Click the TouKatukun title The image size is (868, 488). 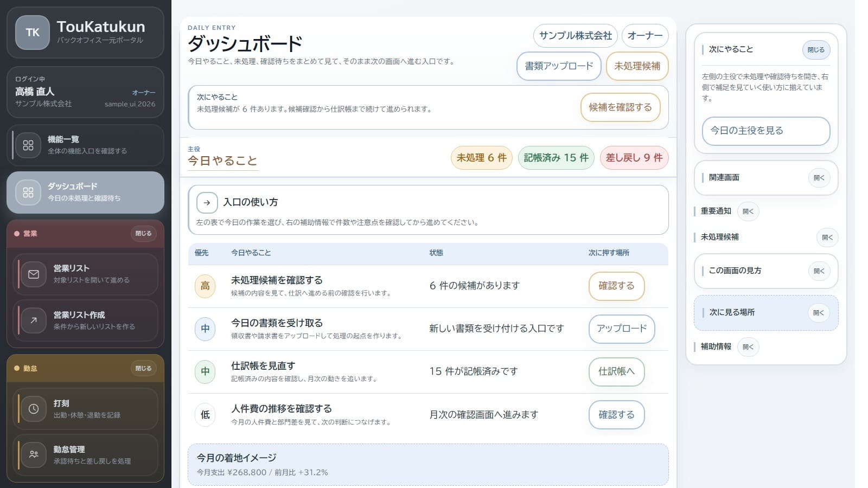tap(101, 27)
